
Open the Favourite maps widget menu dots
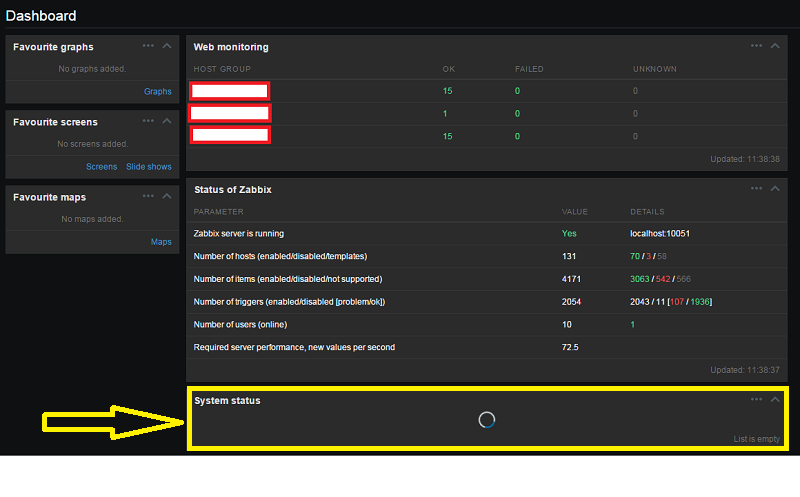[x=148, y=195]
